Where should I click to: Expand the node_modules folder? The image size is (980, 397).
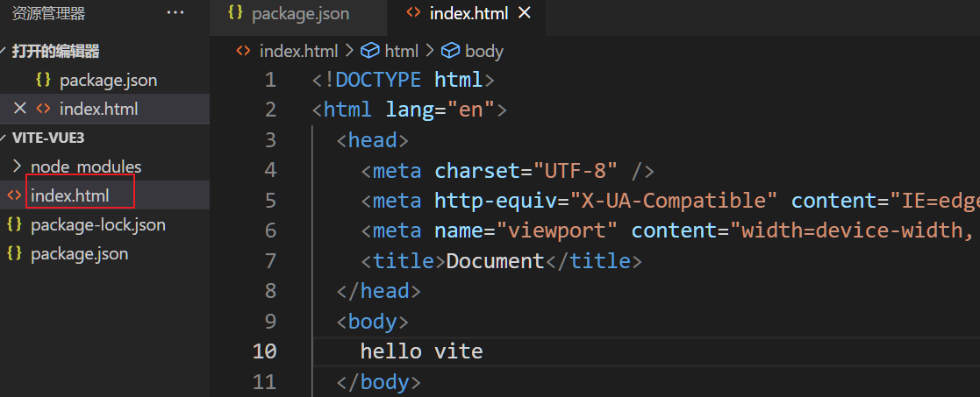tap(85, 167)
